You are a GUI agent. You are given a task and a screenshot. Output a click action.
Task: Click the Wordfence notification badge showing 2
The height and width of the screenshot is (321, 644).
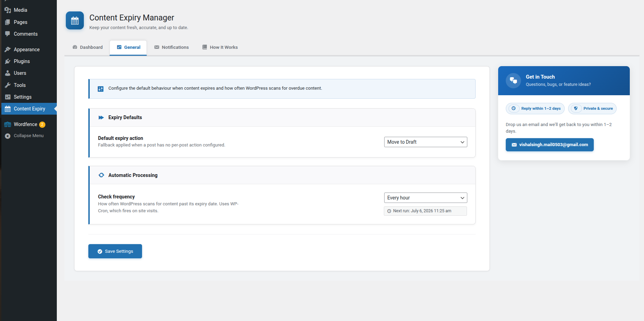42,124
